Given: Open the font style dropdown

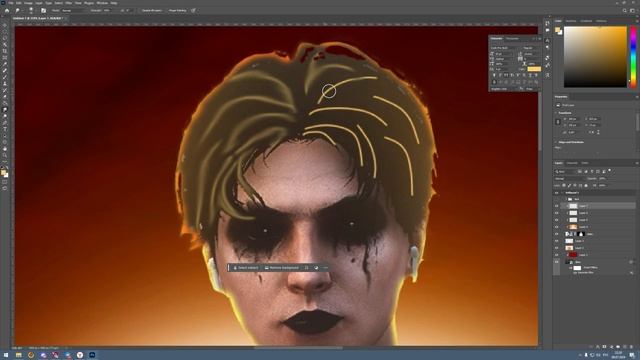Looking at the screenshot, I should (531, 48).
